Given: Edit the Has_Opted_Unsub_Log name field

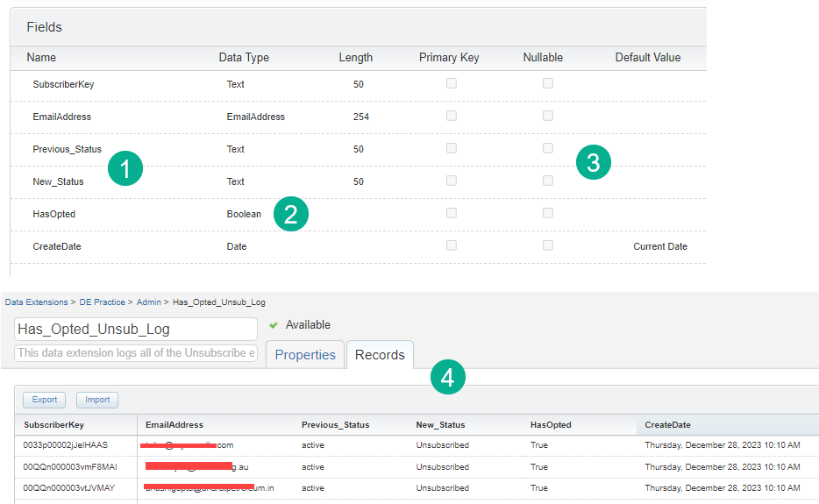Looking at the screenshot, I should tap(136, 329).
